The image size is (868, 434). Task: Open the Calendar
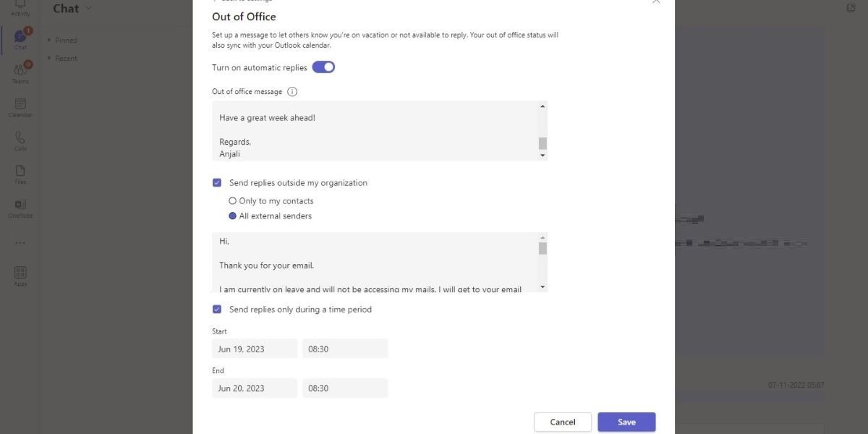click(20, 105)
